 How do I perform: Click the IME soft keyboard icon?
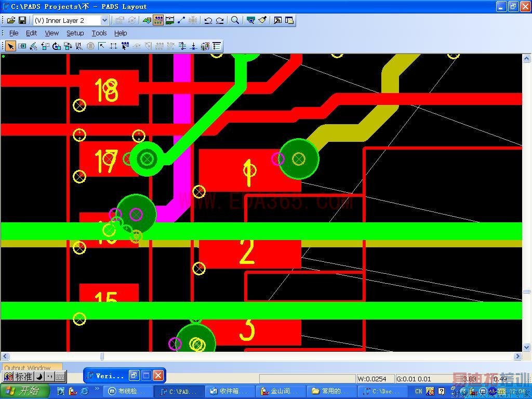[x=60, y=377]
